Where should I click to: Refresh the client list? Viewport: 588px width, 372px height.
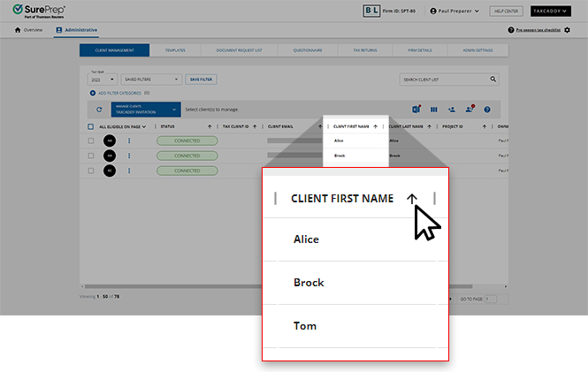point(99,110)
